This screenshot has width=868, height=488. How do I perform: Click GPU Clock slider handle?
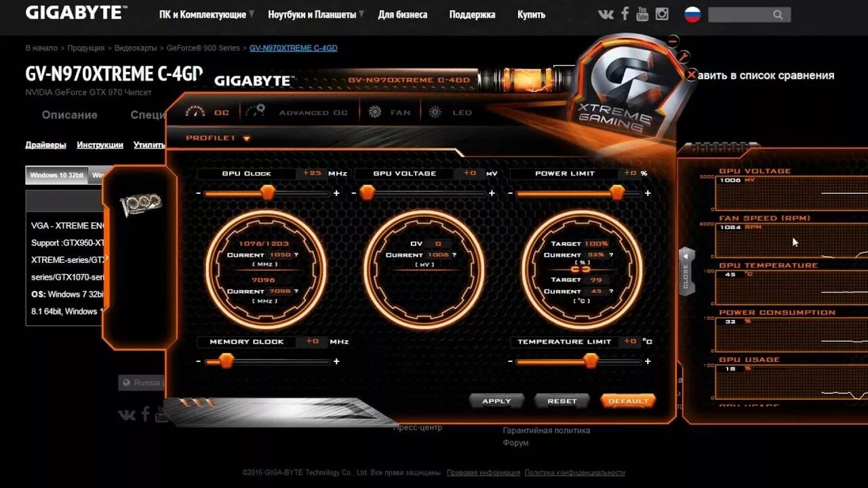[x=268, y=193]
